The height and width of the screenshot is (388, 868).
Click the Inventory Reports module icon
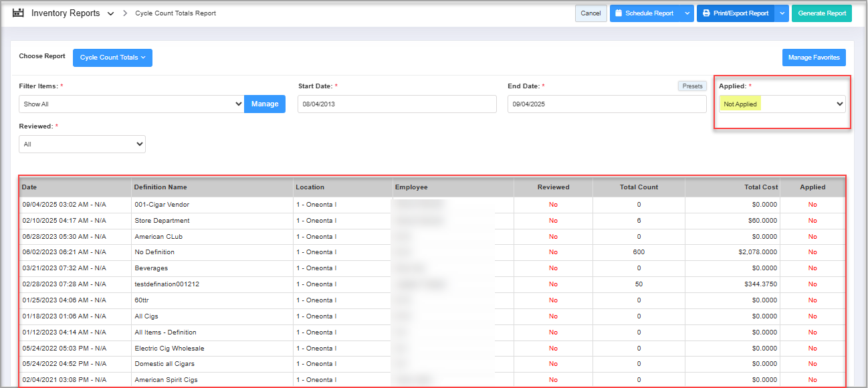click(x=19, y=13)
